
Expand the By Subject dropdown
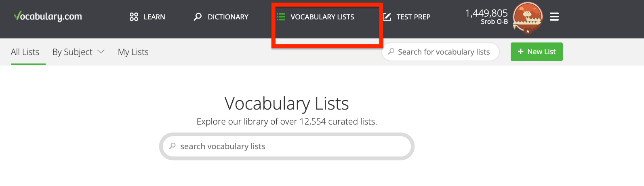point(72,52)
